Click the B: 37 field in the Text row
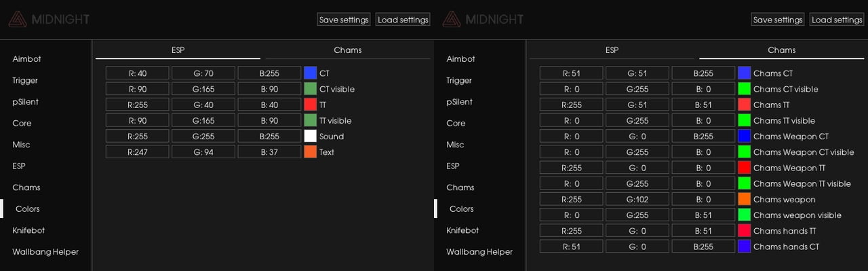 [269, 151]
